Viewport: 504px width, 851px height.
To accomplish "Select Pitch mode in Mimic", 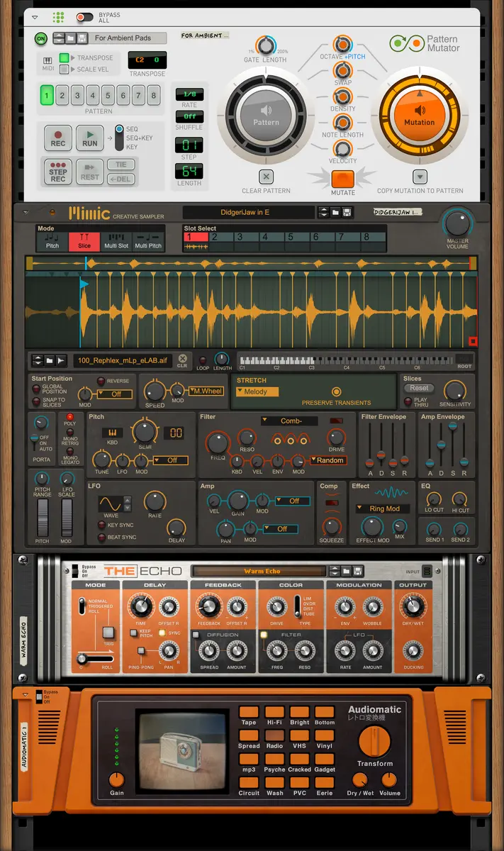I will (x=52, y=241).
